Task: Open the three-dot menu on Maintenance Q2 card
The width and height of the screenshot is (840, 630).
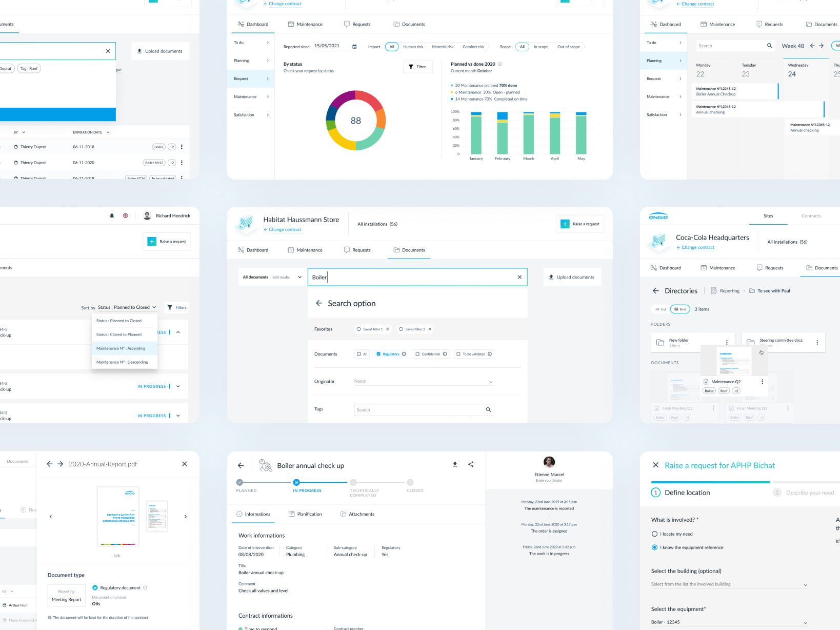Action: coord(763,382)
